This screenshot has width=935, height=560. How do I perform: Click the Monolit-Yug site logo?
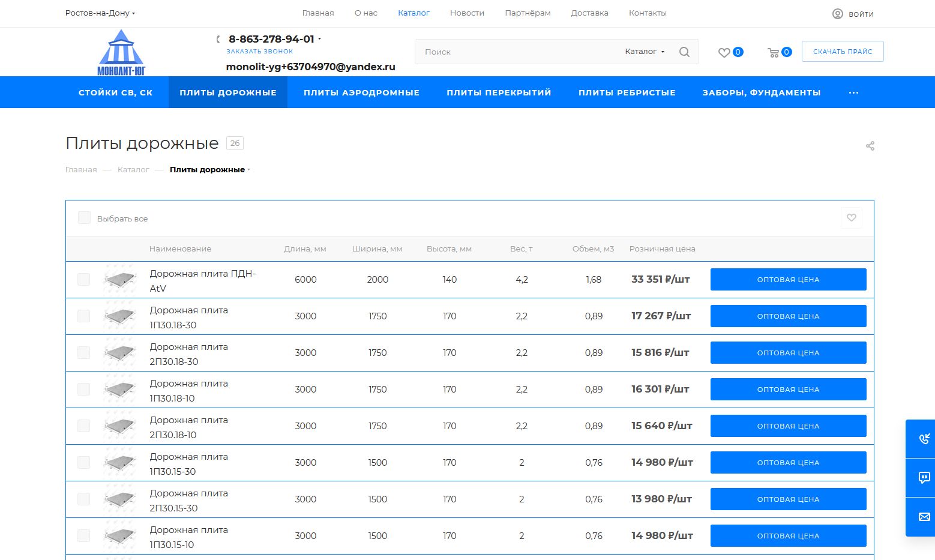tap(121, 53)
